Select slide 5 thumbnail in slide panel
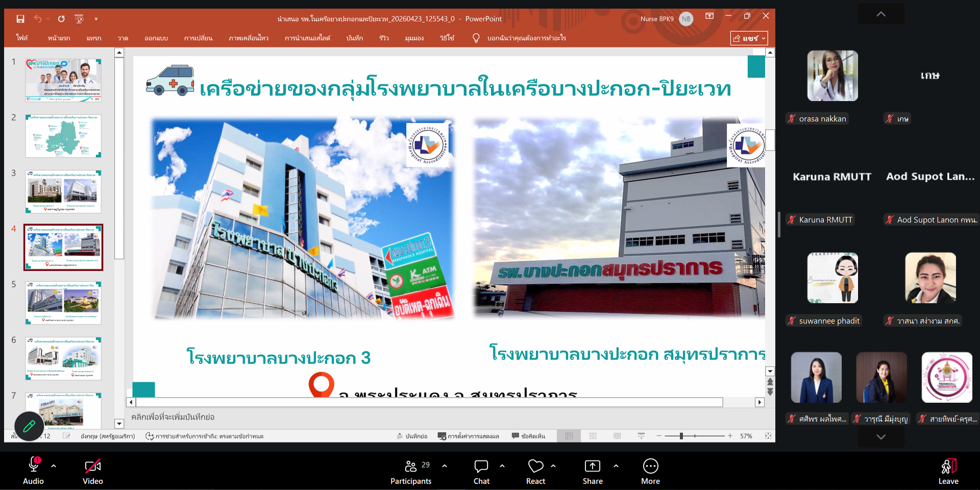The image size is (980, 490). click(x=63, y=303)
